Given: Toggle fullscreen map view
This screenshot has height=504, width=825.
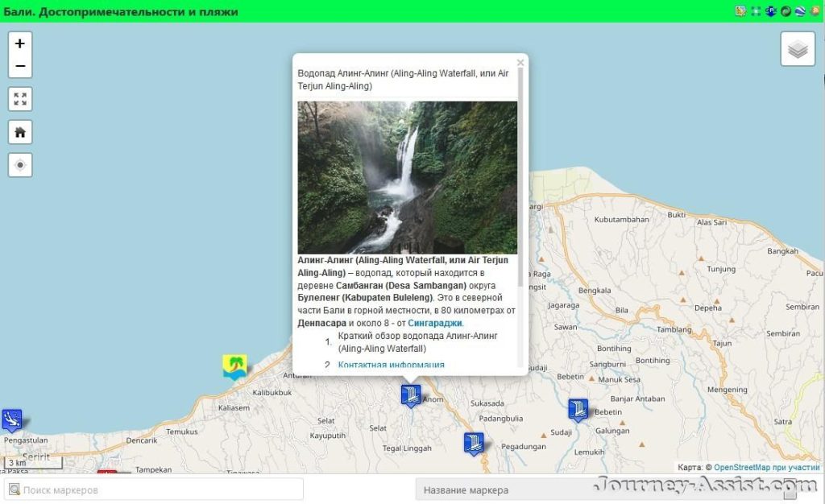Looking at the screenshot, I should [x=20, y=99].
